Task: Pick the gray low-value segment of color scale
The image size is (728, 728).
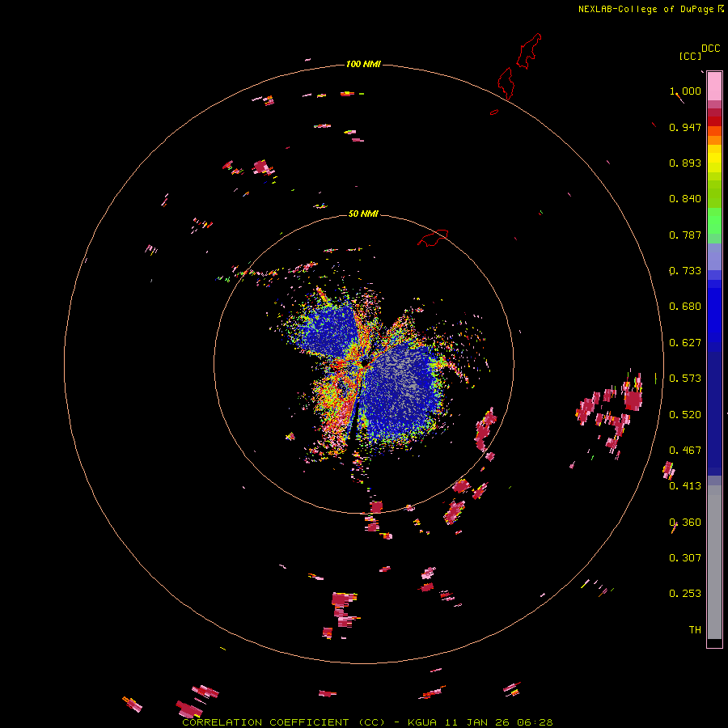Action: point(714,562)
